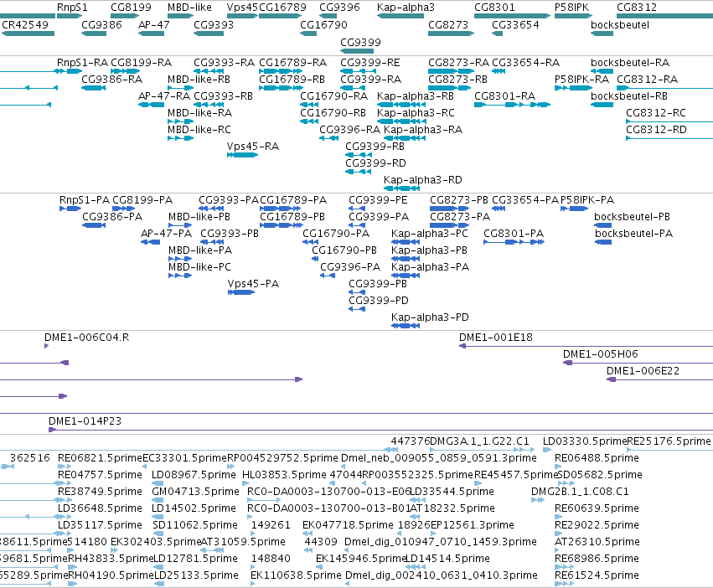This screenshot has width=713, height=588.
Task: Select the CG9399-RE transcript label
Action: click(x=370, y=62)
